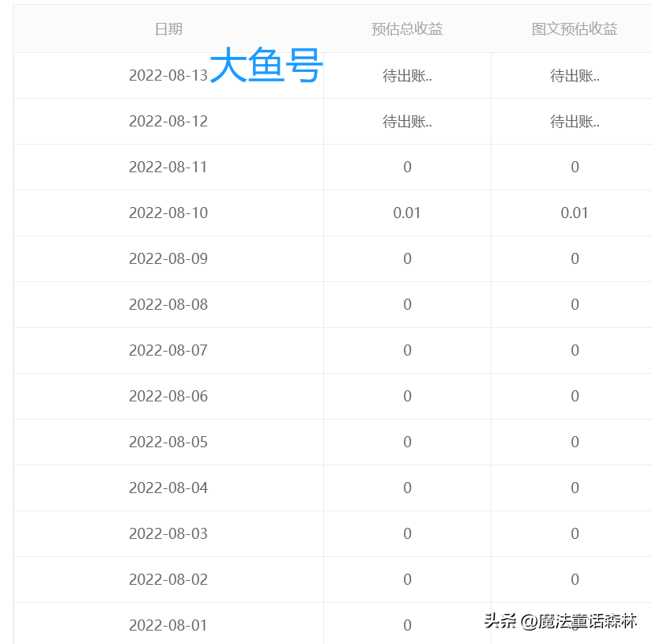Select the date cell 2022-08-13
This screenshot has width=652, height=644.
(x=168, y=75)
